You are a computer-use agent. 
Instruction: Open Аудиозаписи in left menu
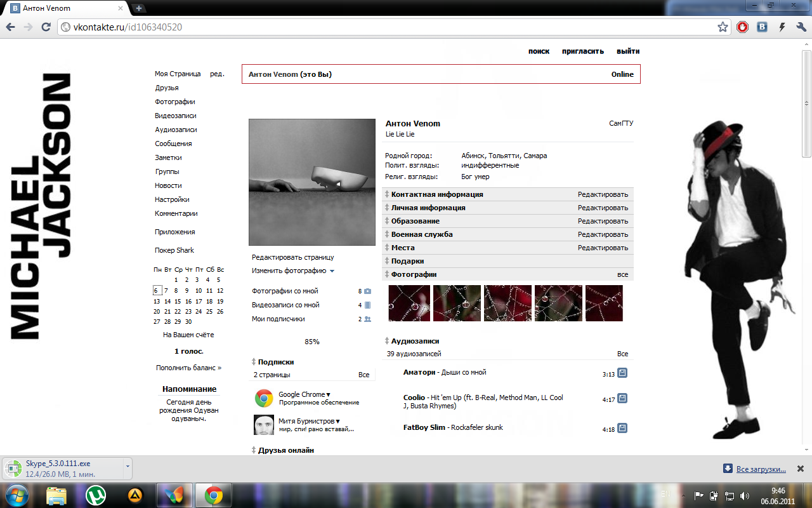176,130
